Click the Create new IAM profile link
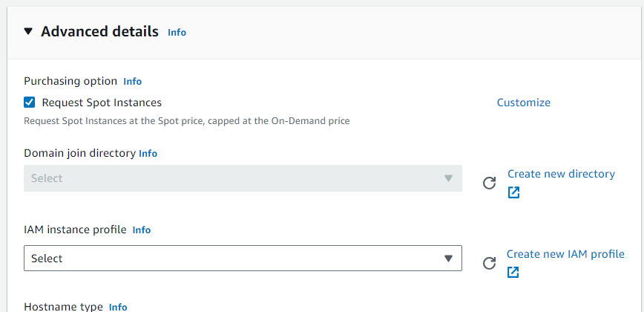The width and height of the screenshot is (644, 312). (565, 254)
